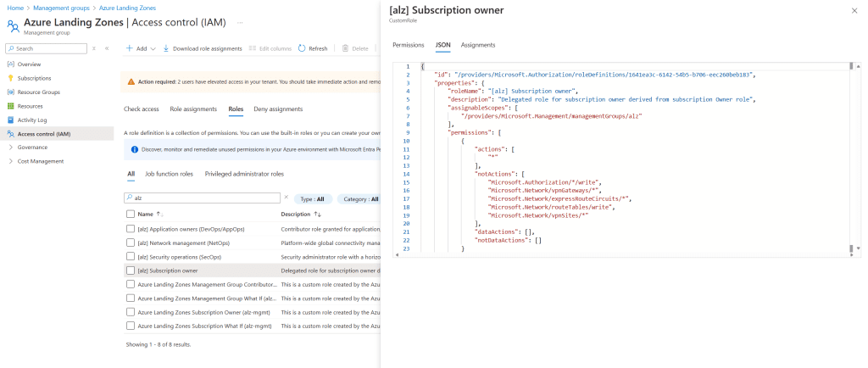Screen dimensions: 868x368
Task: Collapse the sidebar with double-chevron icon
Action: (x=107, y=48)
